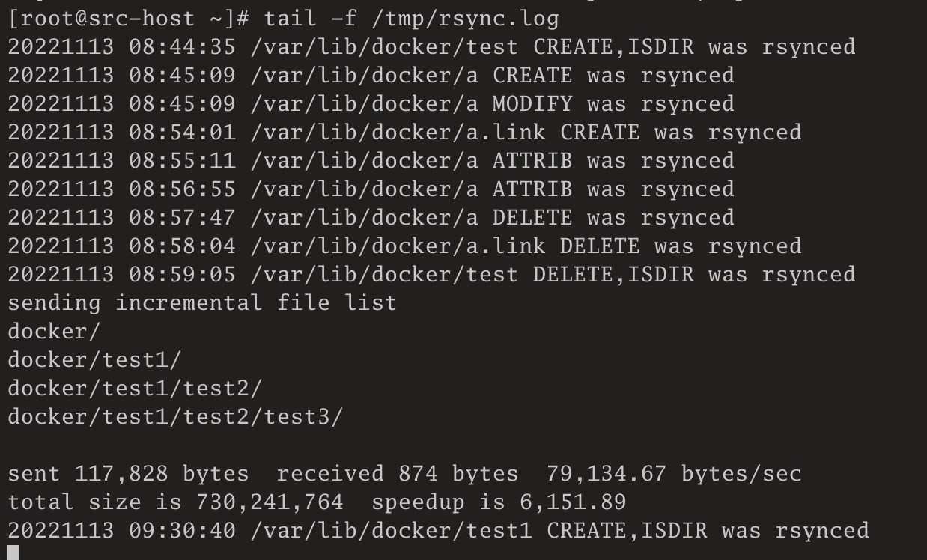Click the 'sending incremental file list' line
The width and height of the screenshot is (927, 560).
pos(202,303)
